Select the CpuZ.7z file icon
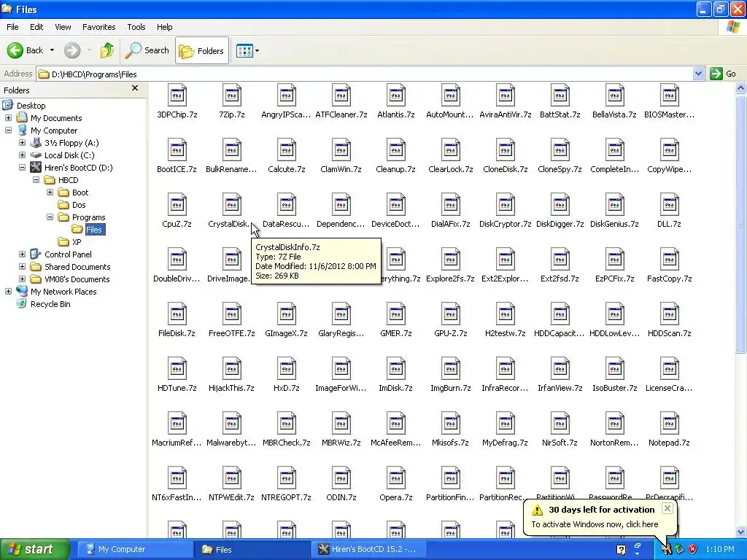747x560 pixels. 177,205
